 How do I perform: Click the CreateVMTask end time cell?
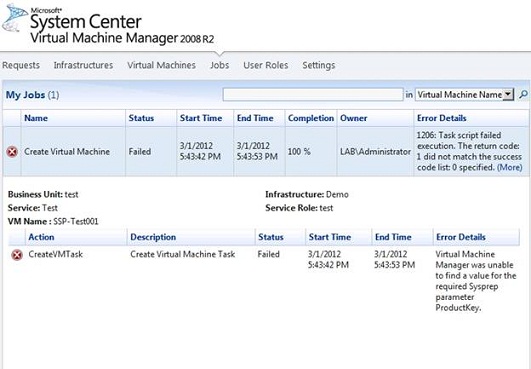395,260
